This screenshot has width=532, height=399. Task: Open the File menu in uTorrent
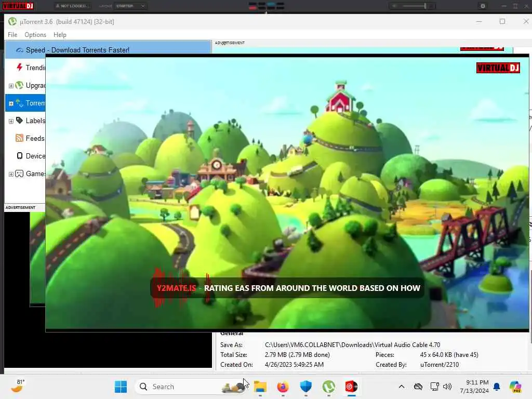[x=12, y=35]
